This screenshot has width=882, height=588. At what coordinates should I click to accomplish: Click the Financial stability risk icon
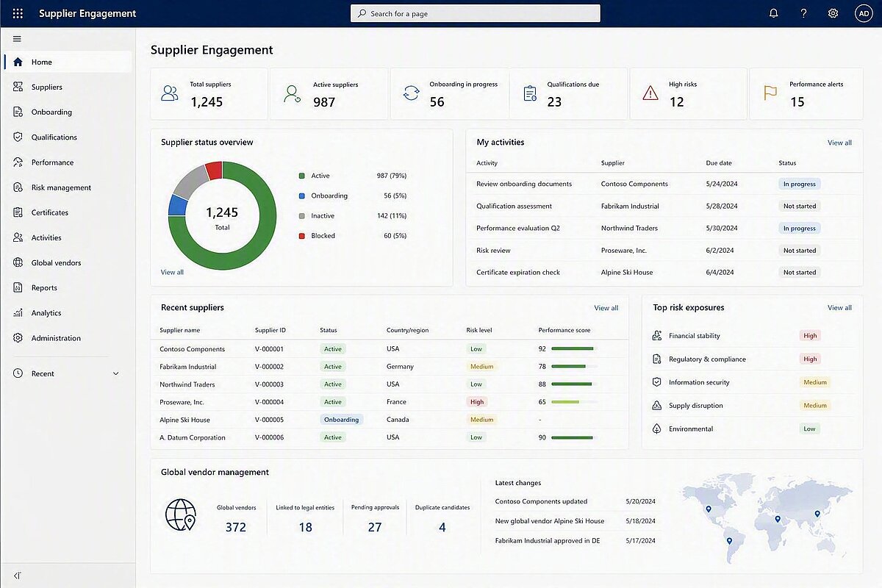click(657, 336)
